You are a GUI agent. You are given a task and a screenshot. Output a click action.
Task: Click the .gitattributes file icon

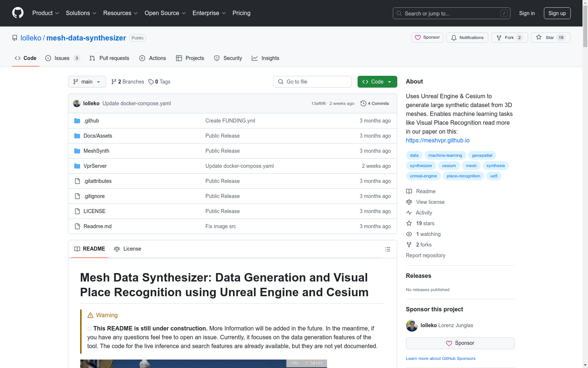click(77, 181)
